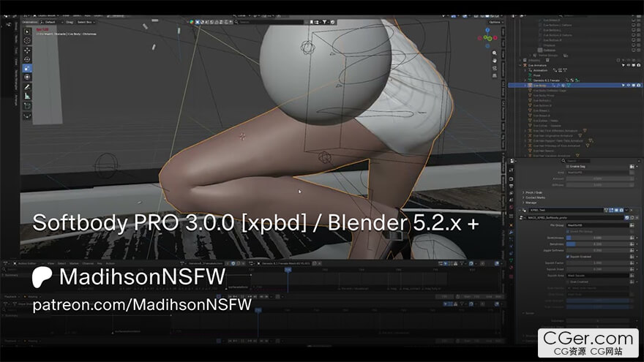Screen dimensions: 644x362
Task: Expand the Contact Marks panel
Action: pyautogui.click(x=535, y=197)
